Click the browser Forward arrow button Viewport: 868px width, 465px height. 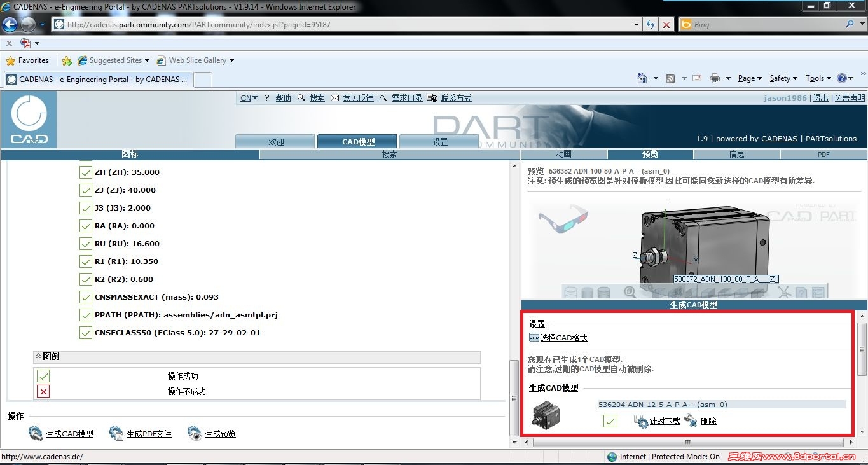28,25
